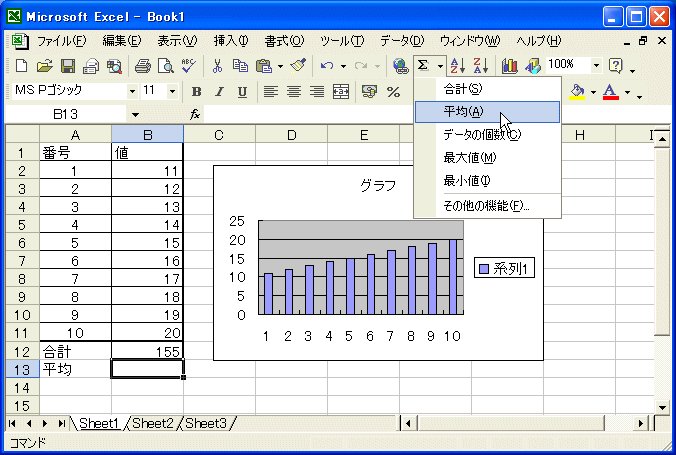Click the Format Painter brush icon

[x=297, y=66]
